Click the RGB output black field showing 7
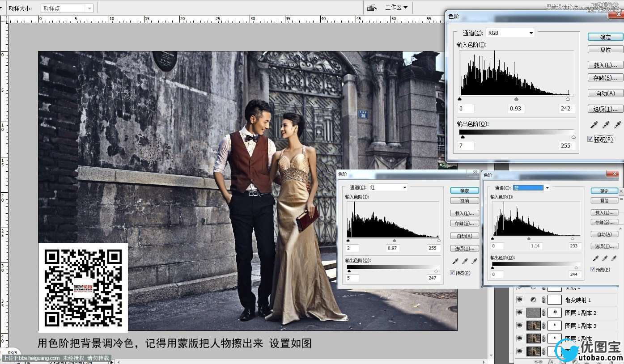This screenshot has width=624, height=364. click(x=466, y=146)
